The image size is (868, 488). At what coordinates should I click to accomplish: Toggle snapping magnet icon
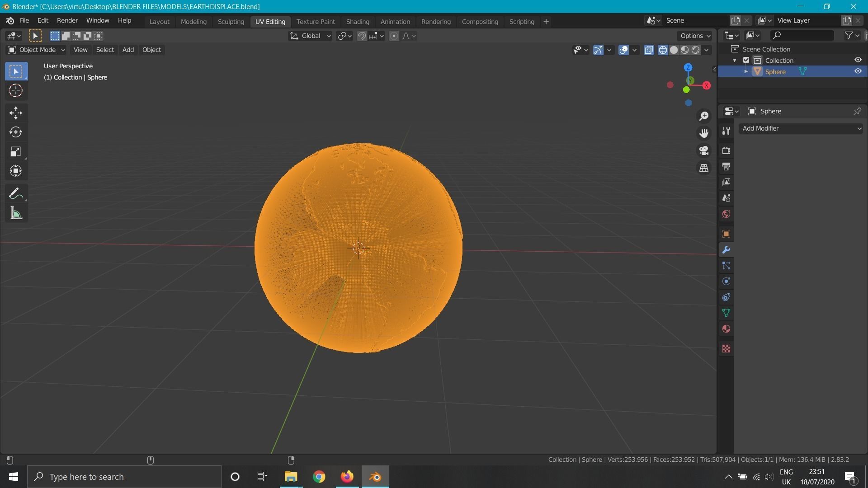[x=362, y=36]
